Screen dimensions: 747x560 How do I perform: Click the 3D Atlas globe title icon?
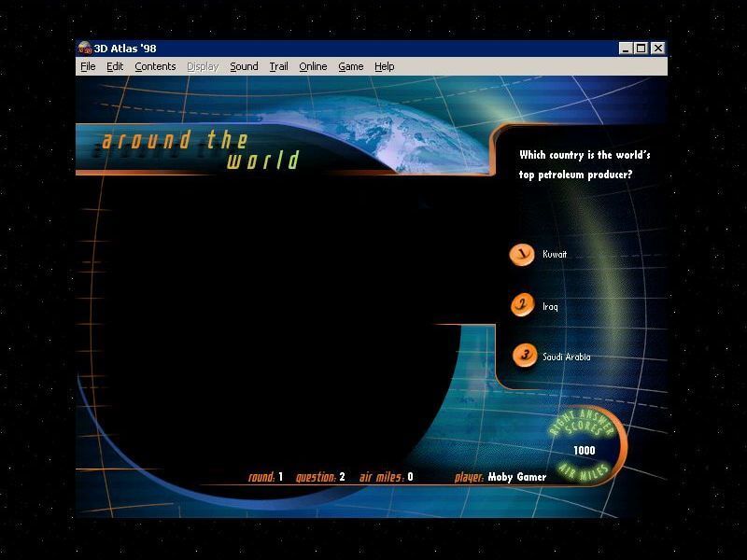point(85,49)
